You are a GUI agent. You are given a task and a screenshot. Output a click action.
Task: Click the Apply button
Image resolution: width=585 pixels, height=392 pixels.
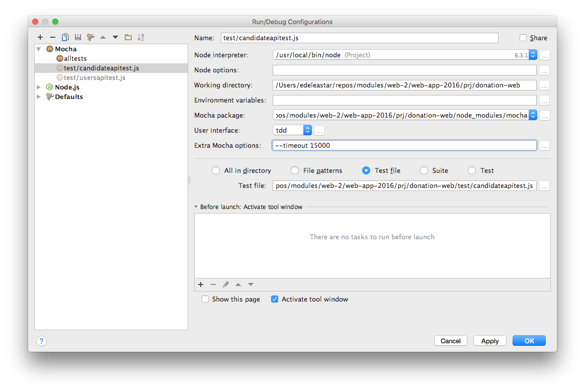[489, 341]
